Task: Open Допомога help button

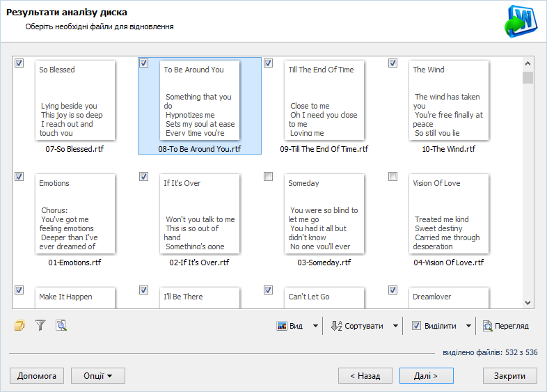Action: tap(37, 376)
